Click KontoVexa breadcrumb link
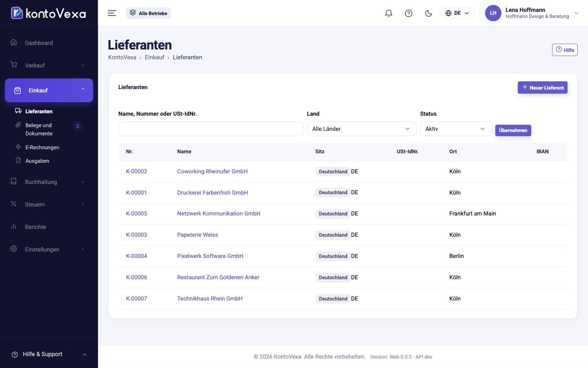The height and width of the screenshot is (368, 588). [122, 57]
